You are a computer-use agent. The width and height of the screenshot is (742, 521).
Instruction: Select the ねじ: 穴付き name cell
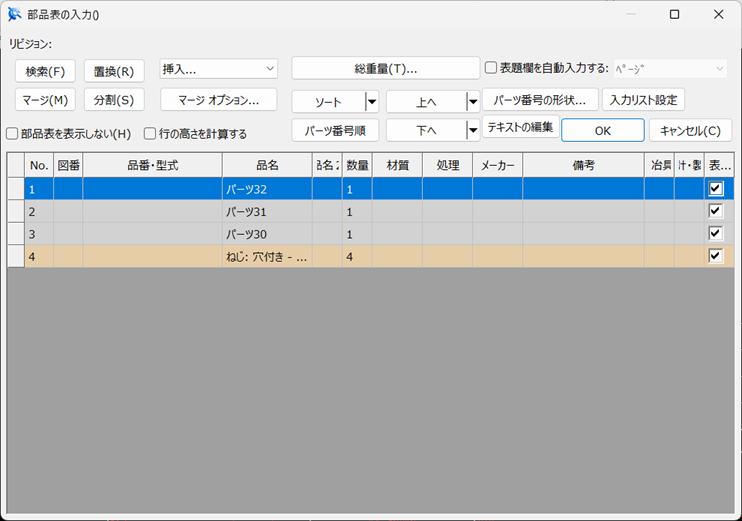267,256
